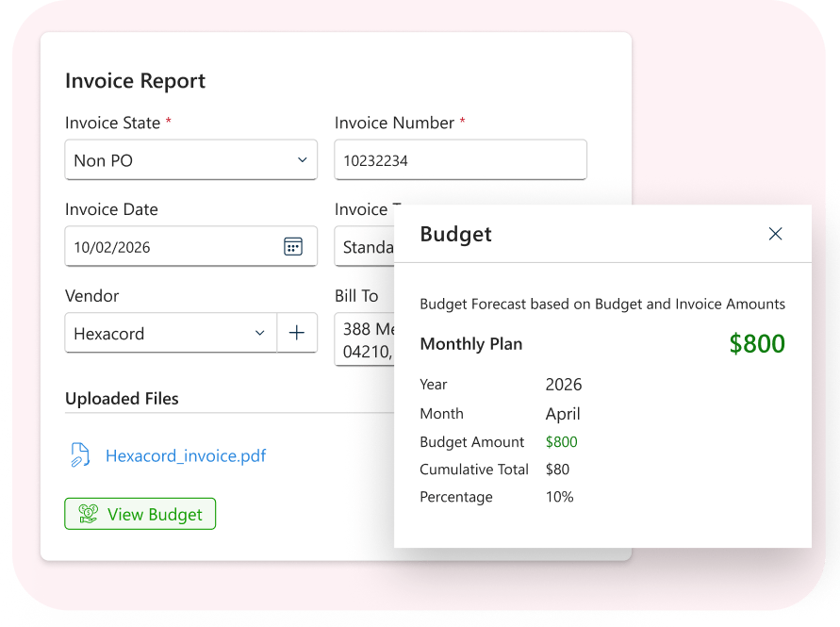Click the Percentage label
840x627 pixels.
[456, 497]
